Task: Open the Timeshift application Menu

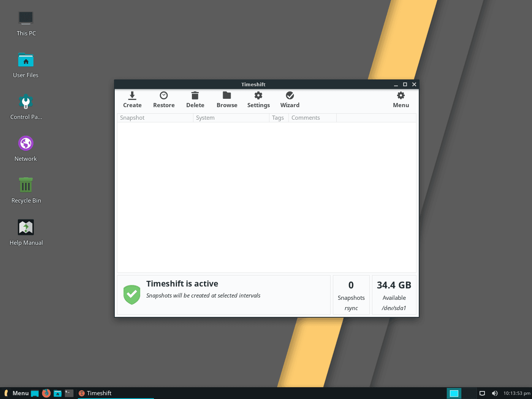Action: pyautogui.click(x=401, y=100)
